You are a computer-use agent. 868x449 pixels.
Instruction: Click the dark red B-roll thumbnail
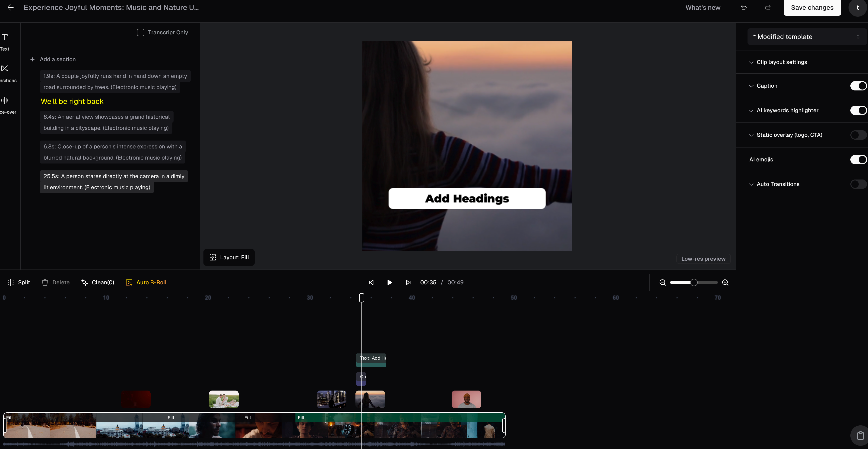[x=136, y=399]
